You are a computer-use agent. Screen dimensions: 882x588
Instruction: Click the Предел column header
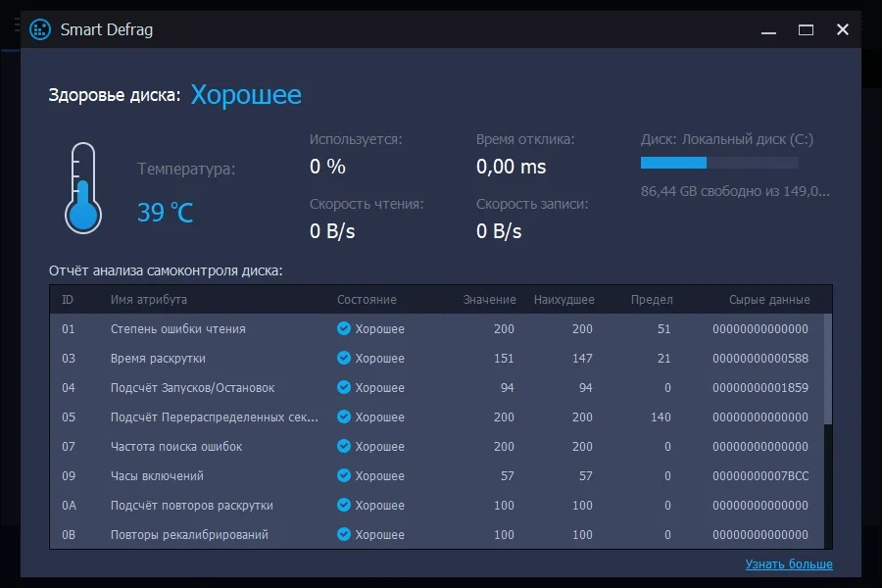coord(652,299)
